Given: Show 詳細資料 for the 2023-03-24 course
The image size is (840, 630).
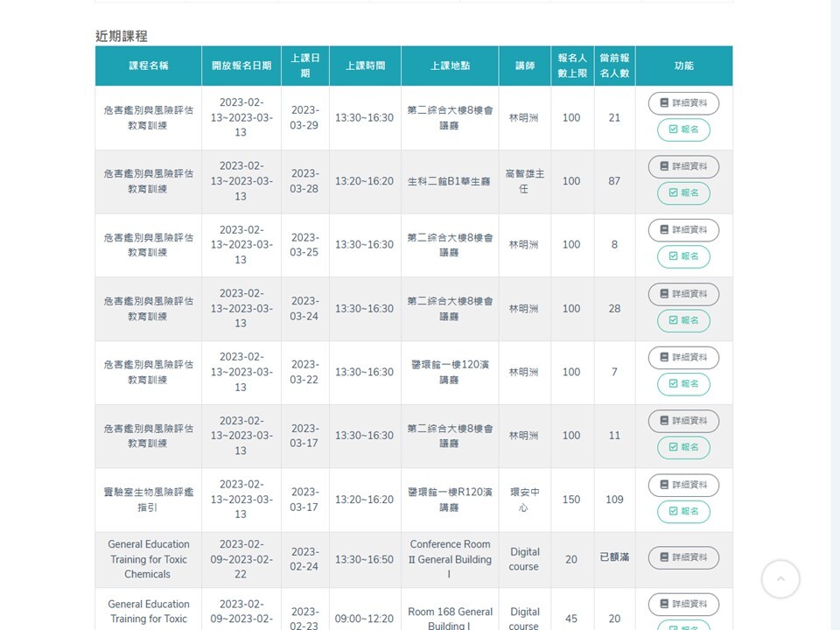Looking at the screenshot, I should [x=683, y=294].
